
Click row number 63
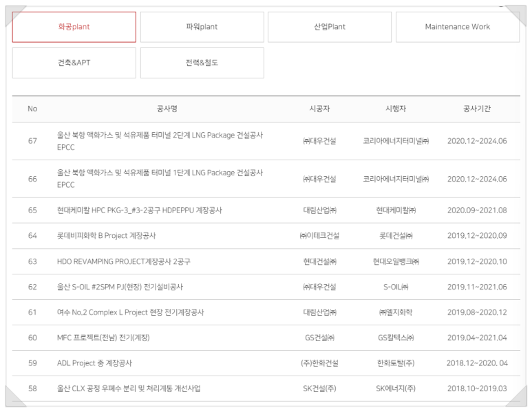click(x=32, y=261)
